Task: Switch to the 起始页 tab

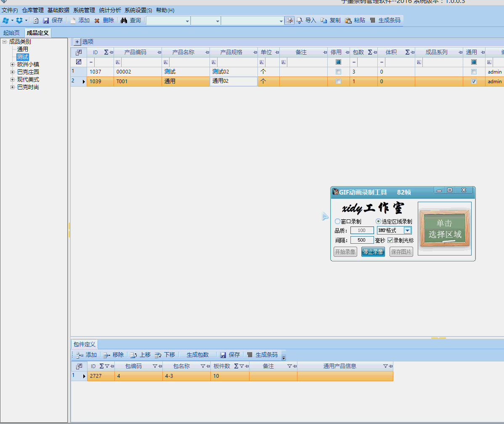Action: 11,33
